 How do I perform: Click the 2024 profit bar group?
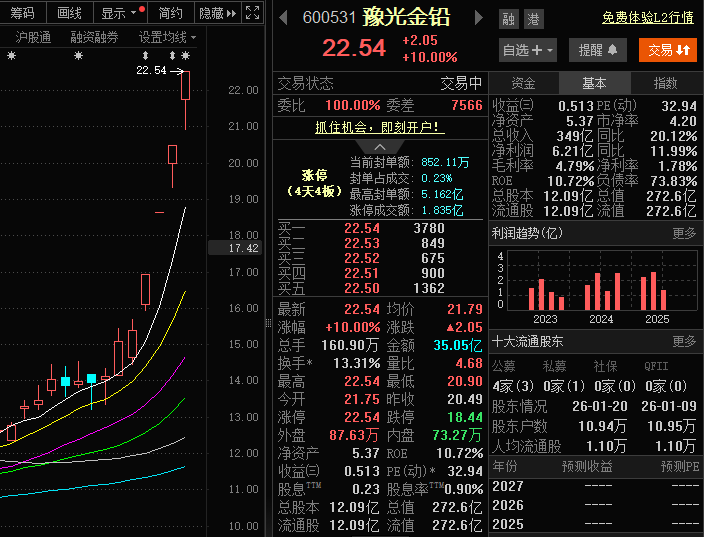603,291
